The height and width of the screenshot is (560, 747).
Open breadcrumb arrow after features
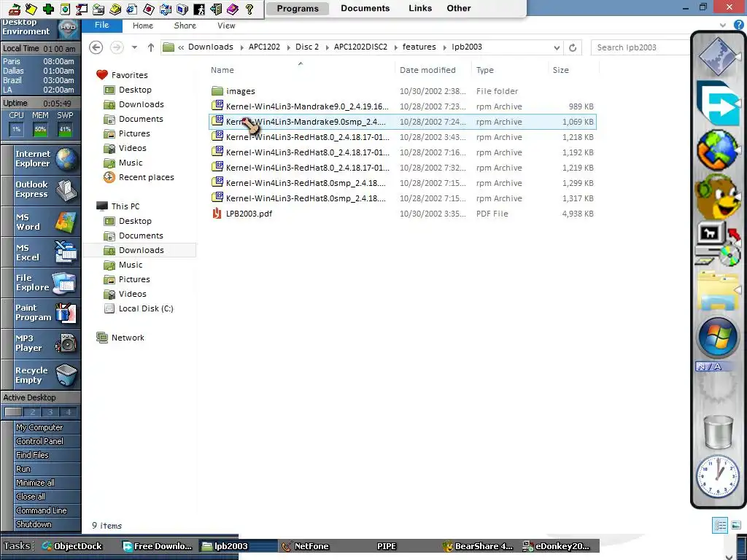444,47
